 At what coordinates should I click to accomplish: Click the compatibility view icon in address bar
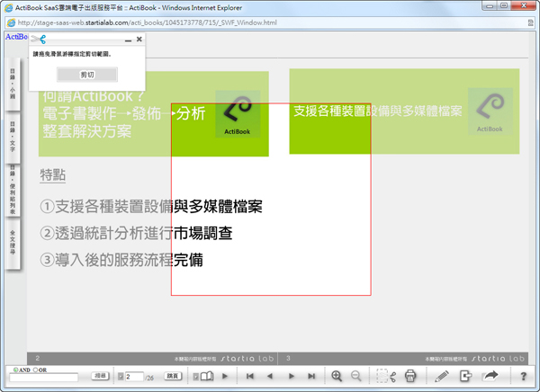click(531, 22)
